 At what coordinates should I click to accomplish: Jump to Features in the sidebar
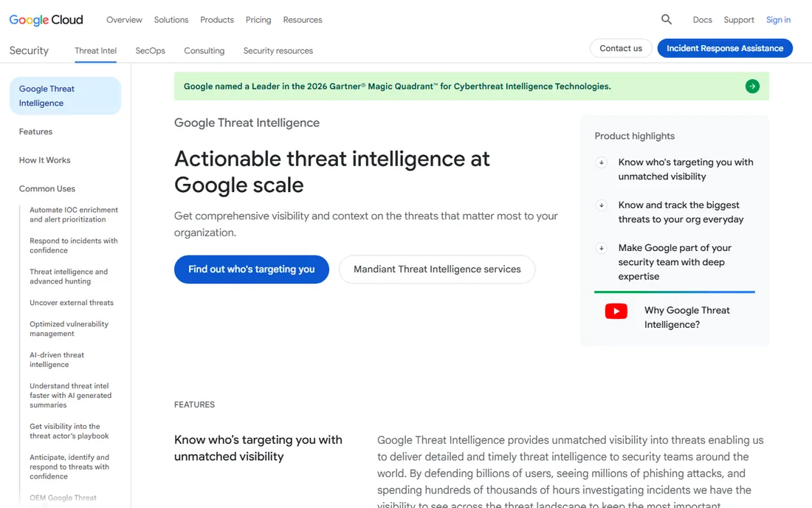pos(35,131)
